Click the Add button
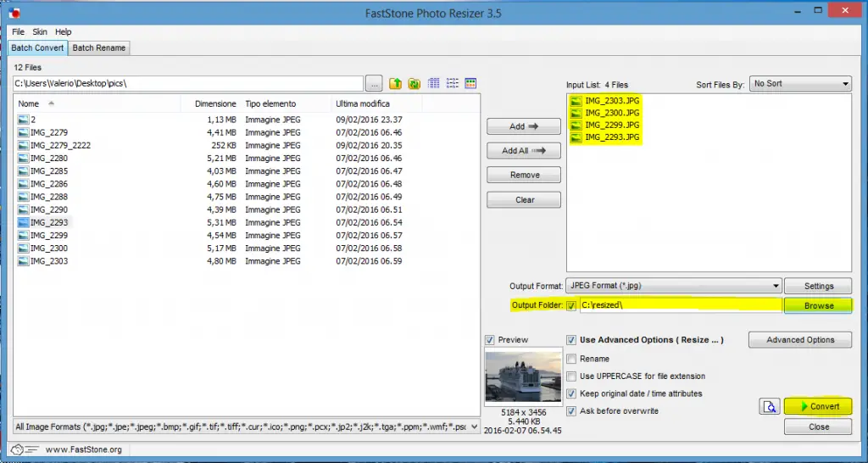This screenshot has height=463, width=868. tap(524, 126)
